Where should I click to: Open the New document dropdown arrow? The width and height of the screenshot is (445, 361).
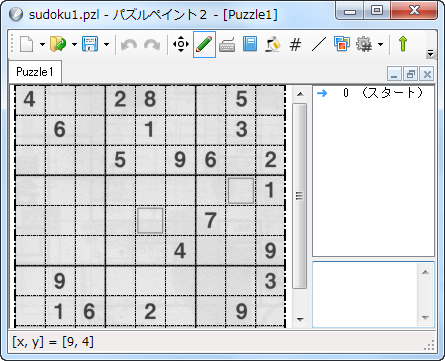tap(42, 44)
